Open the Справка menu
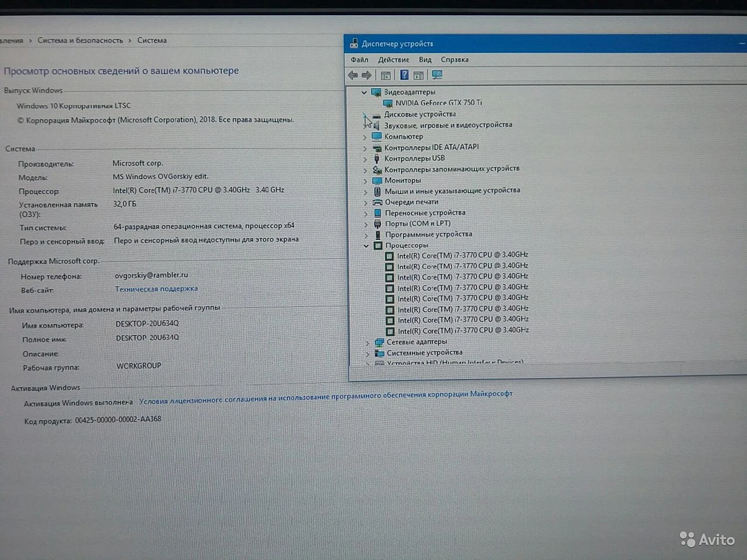Viewport: 747px width, 560px height. coord(455,59)
